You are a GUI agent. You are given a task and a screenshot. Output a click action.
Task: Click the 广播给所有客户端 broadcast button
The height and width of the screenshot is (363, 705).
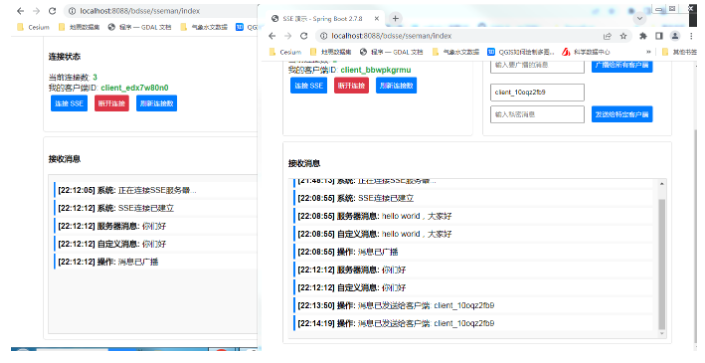[x=622, y=66]
